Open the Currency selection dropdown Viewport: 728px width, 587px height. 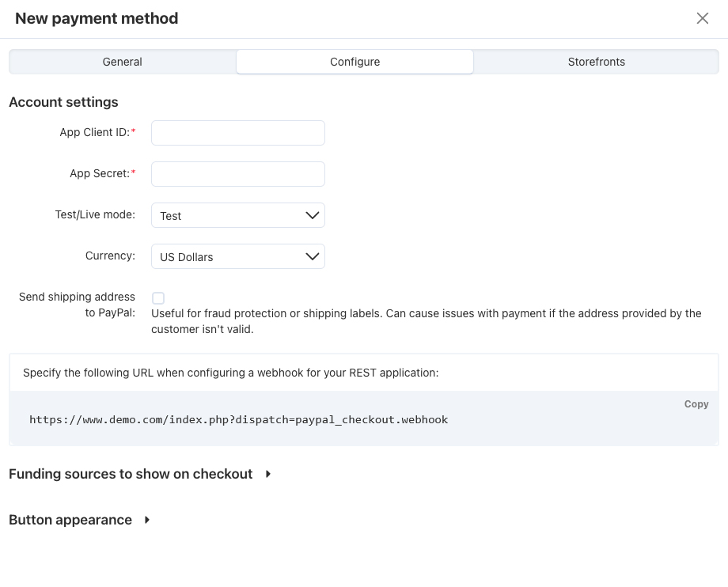coord(237,256)
